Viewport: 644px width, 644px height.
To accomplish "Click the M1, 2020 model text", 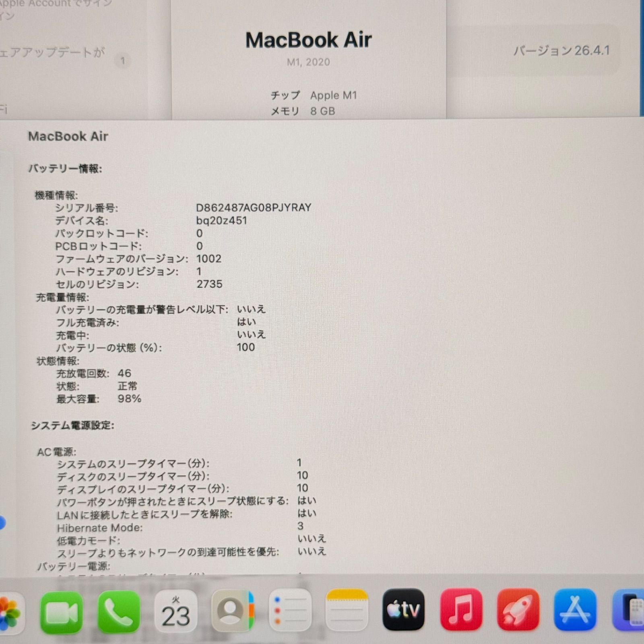I will [x=308, y=62].
